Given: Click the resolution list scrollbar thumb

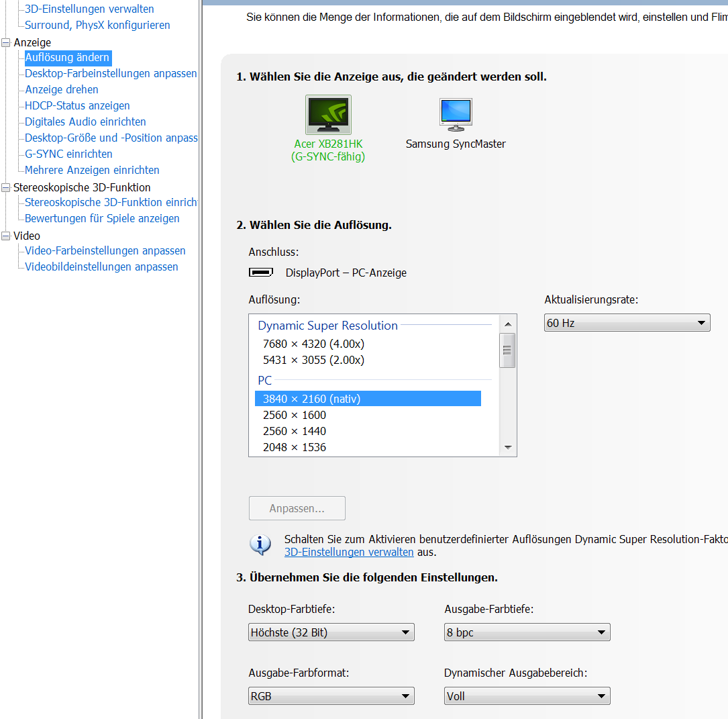Looking at the screenshot, I should click(507, 350).
